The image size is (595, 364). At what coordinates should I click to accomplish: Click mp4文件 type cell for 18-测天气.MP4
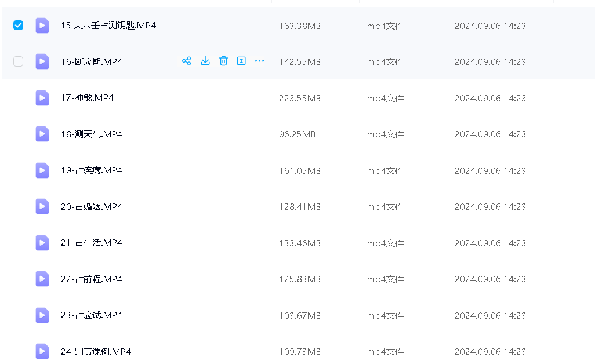(x=385, y=134)
